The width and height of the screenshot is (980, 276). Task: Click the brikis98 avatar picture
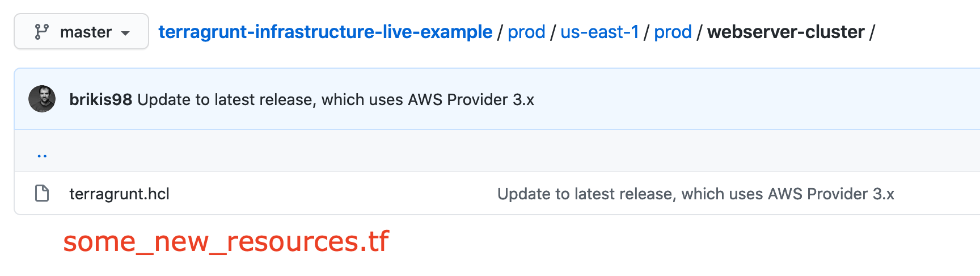point(42,99)
